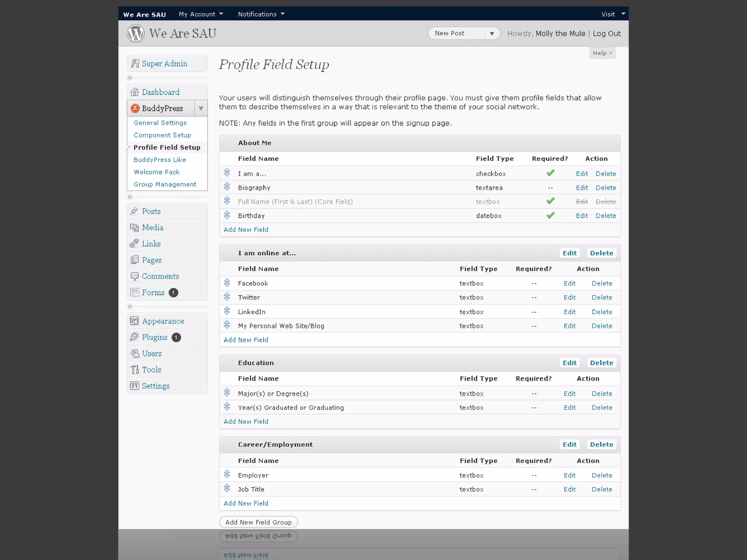Screen dimensions: 747x560
Task: Open General Settings submenu item
Action: [160, 123]
